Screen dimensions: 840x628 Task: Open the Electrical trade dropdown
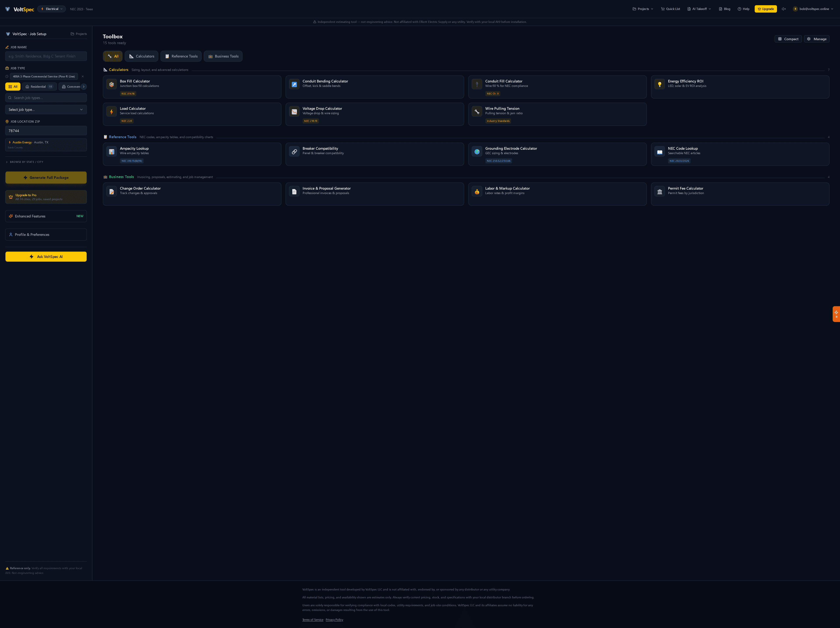point(52,9)
